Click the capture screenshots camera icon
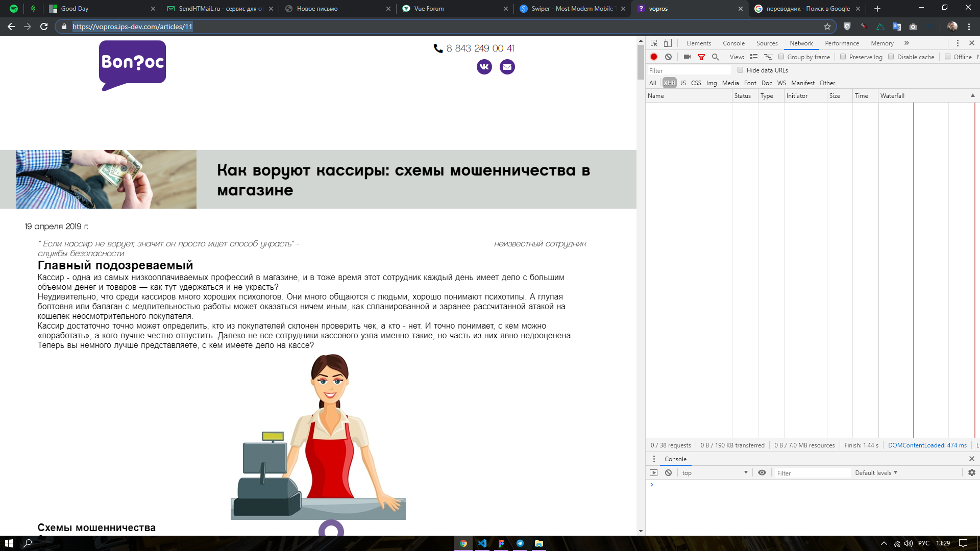Viewport: 980px width, 551px height. coord(687,57)
